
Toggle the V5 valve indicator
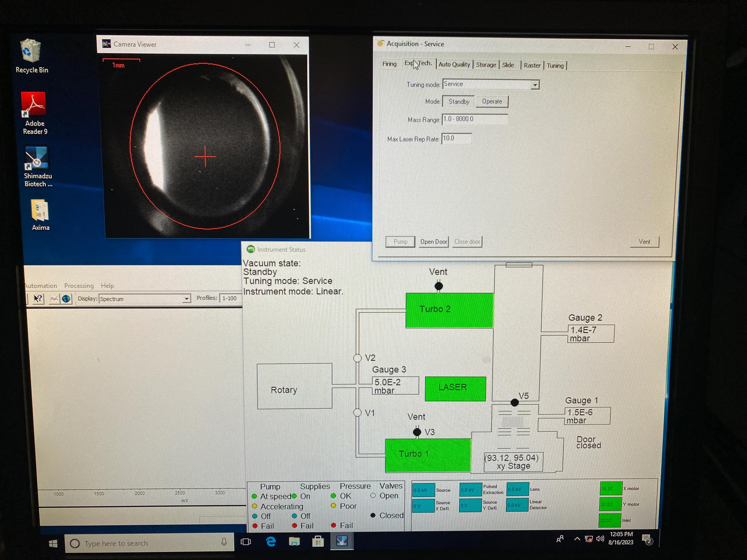point(514,402)
